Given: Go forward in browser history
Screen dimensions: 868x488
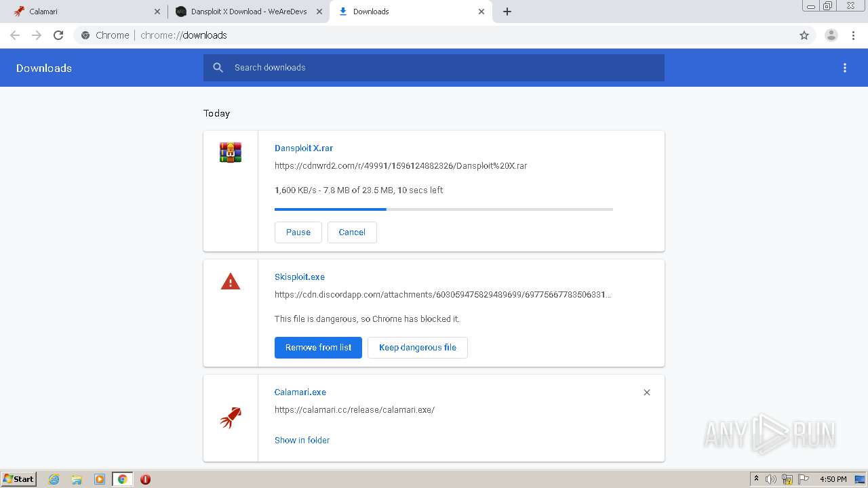Looking at the screenshot, I should [37, 35].
